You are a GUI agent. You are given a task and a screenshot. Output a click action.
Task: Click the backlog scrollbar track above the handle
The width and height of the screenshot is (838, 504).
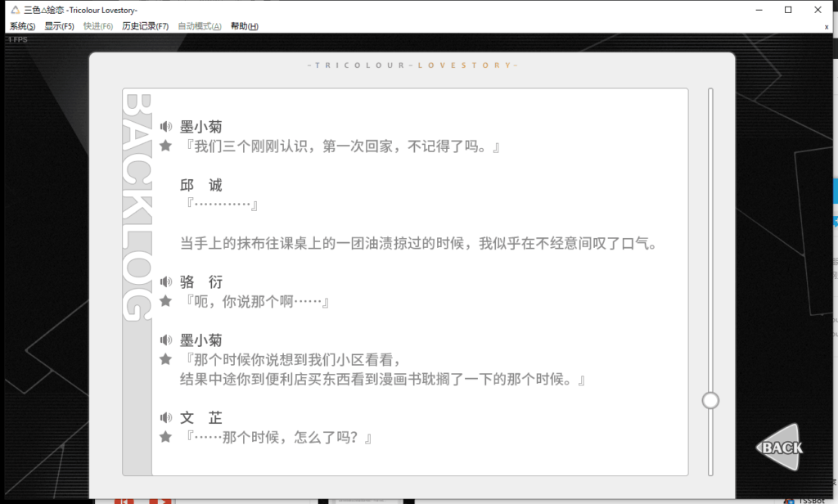pos(710,240)
